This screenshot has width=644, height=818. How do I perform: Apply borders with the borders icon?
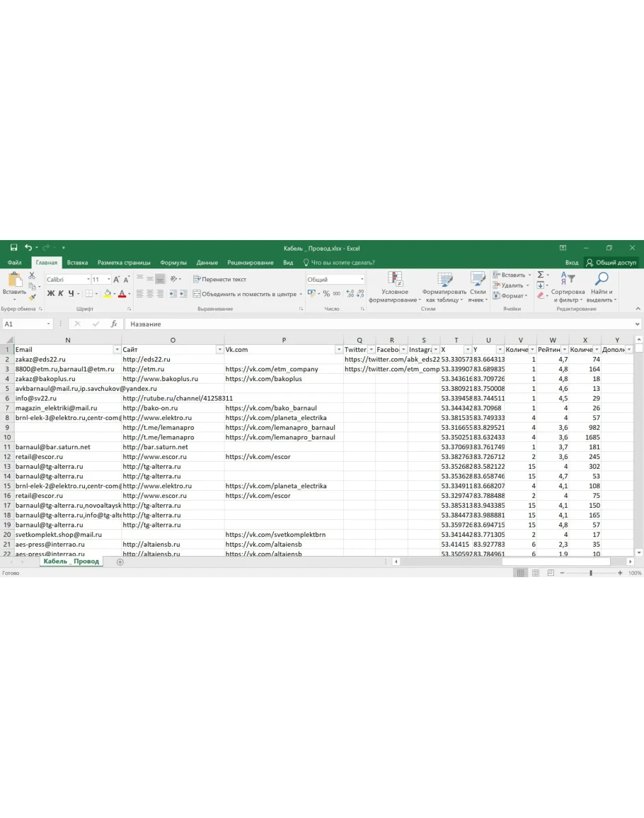point(89,294)
